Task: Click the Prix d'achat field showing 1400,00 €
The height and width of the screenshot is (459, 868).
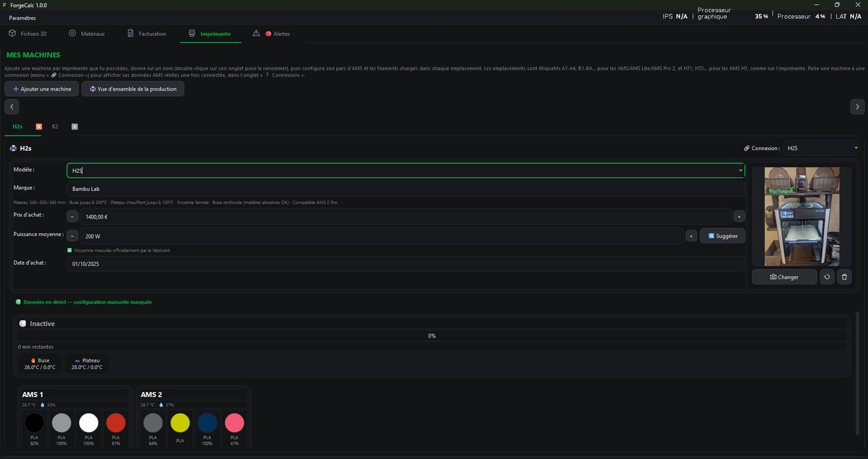Action: click(405, 217)
